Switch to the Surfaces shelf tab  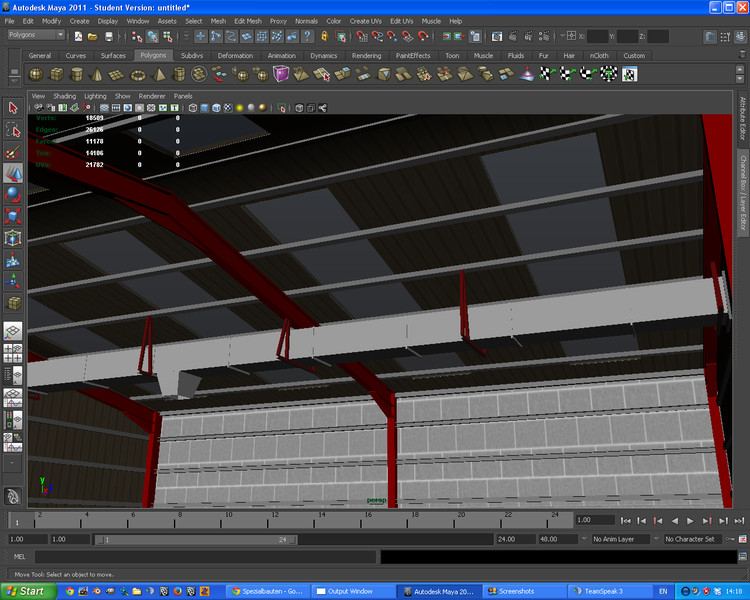pyautogui.click(x=113, y=56)
